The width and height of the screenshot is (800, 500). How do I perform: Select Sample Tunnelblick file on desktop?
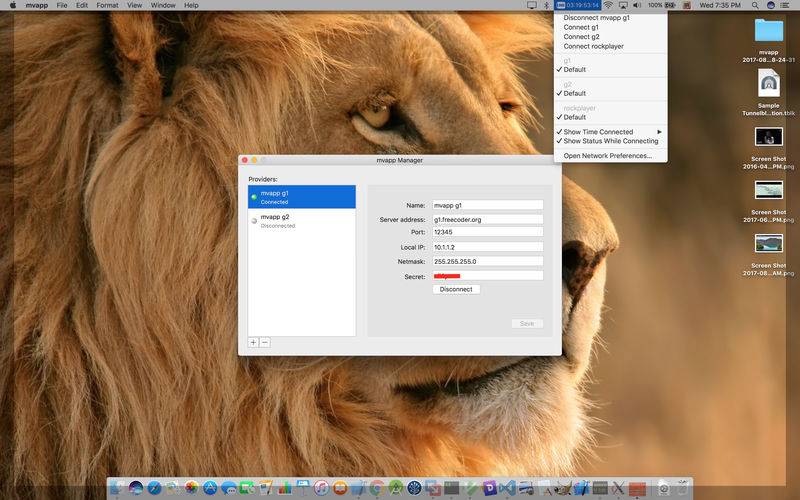pos(768,83)
